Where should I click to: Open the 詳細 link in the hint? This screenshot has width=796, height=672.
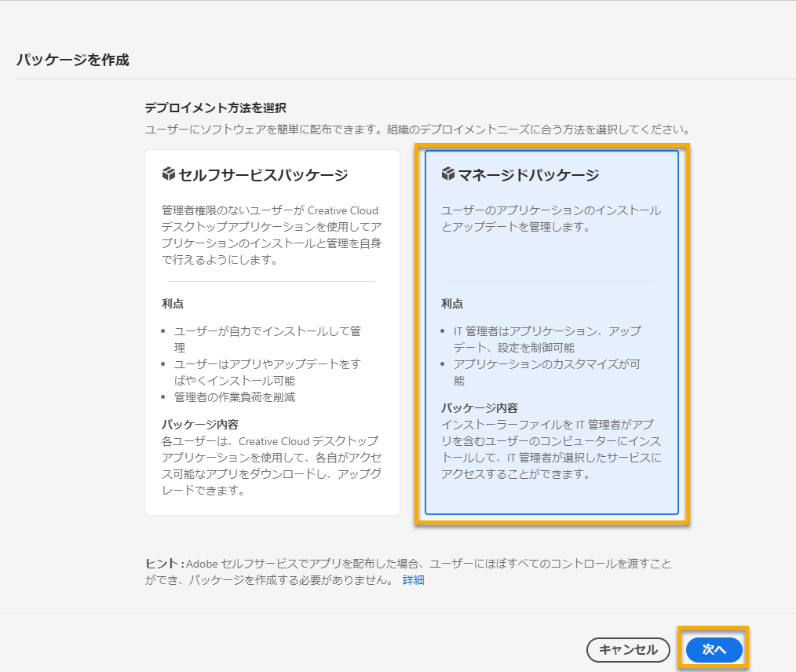(413, 580)
